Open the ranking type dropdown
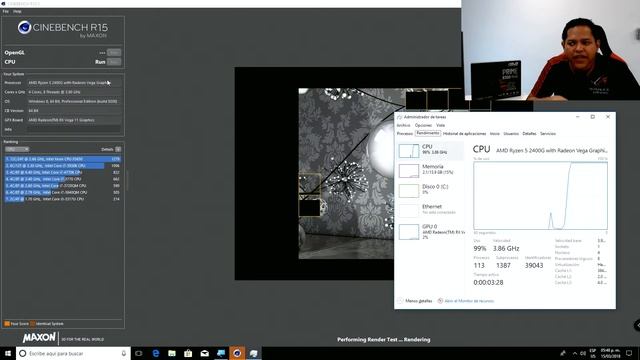 [x=17, y=149]
